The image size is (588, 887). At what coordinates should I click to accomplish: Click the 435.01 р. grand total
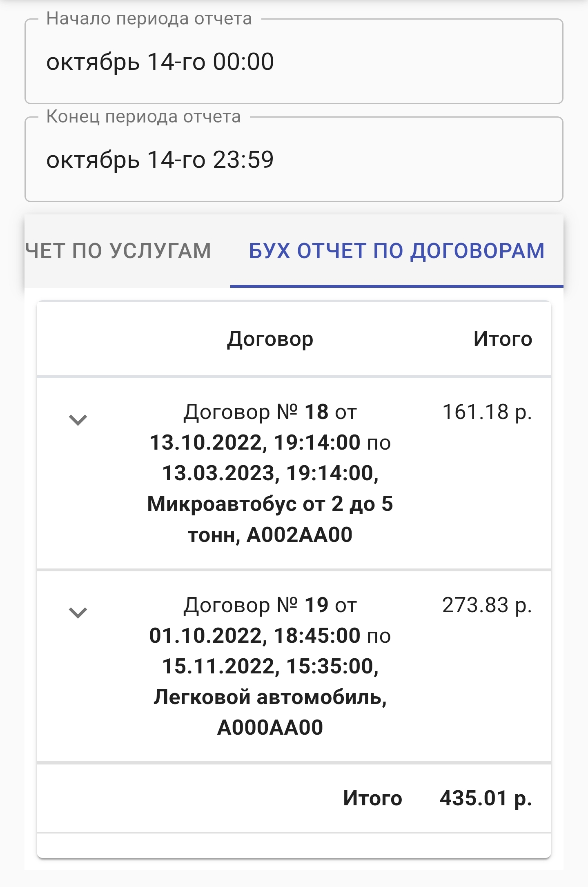[x=486, y=798]
